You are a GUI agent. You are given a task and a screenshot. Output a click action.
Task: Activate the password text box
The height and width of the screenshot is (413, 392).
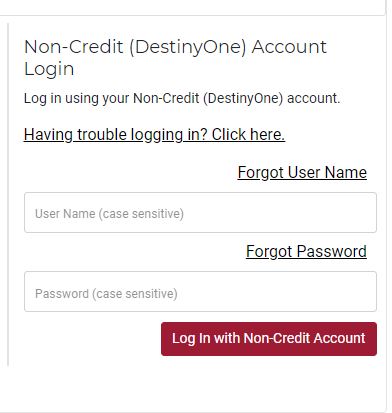point(200,291)
